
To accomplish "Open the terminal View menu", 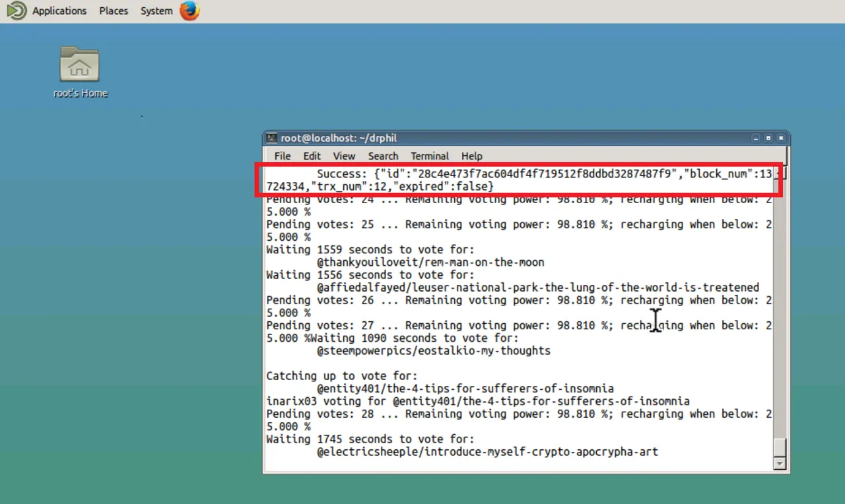I will pyautogui.click(x=344, y=156).
